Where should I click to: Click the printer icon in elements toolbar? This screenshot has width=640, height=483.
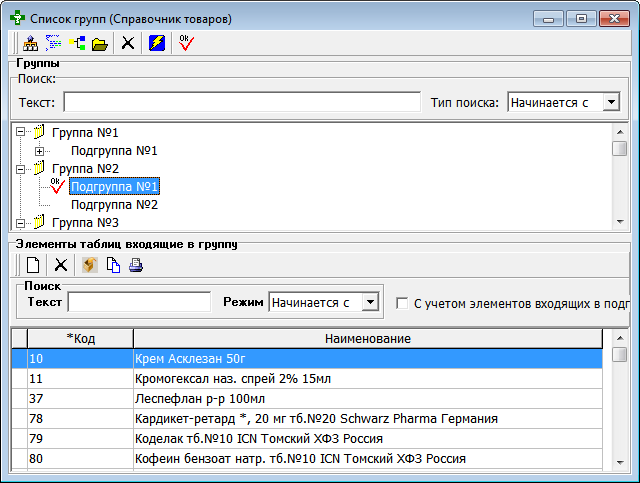pos(136,265)
